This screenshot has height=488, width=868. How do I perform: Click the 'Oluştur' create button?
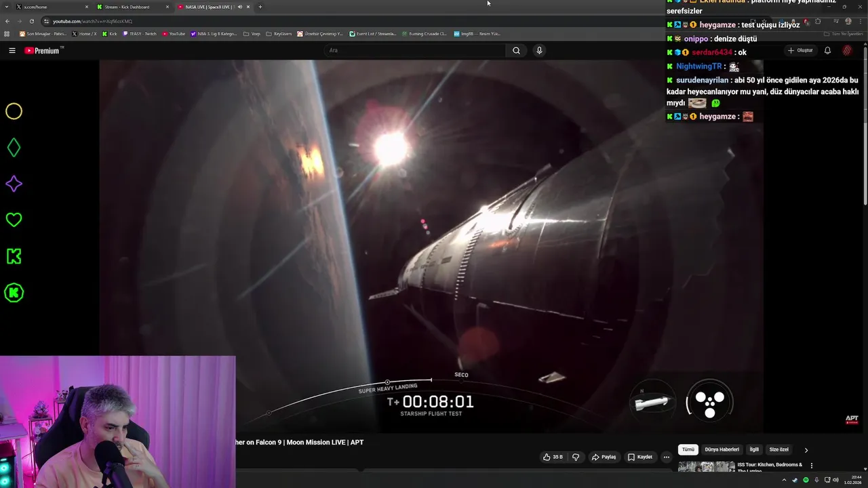[800, 50]
